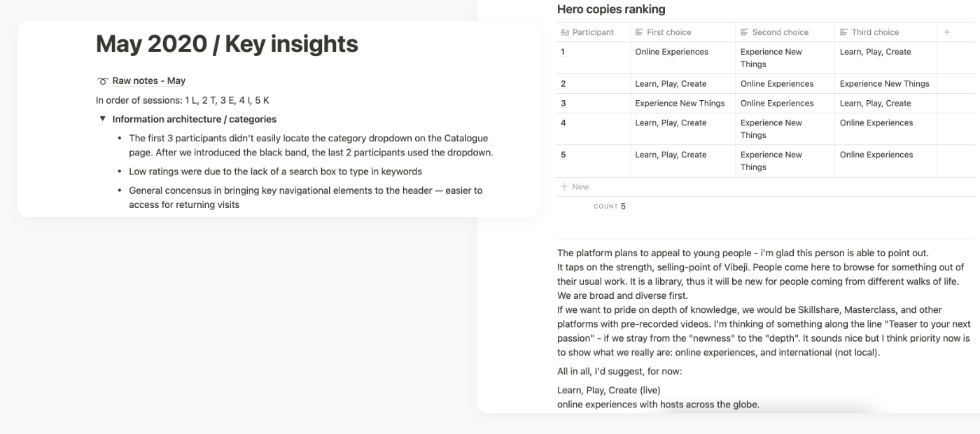Click the plus icon to add New row
This screenshot has width=980, height=434.
tap(563, 187)
